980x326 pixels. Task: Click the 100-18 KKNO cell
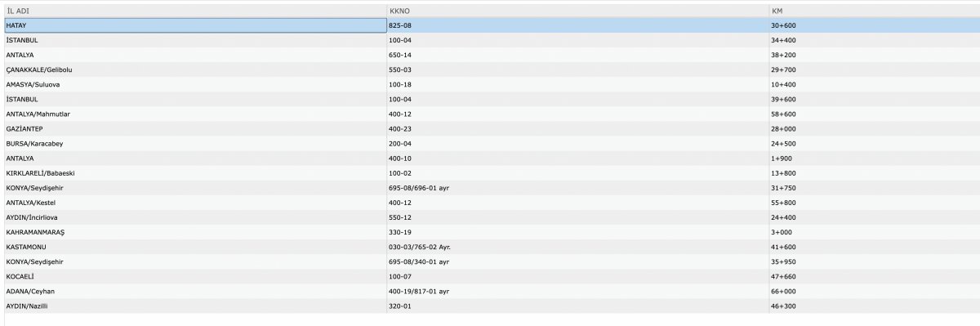point(577,84)
